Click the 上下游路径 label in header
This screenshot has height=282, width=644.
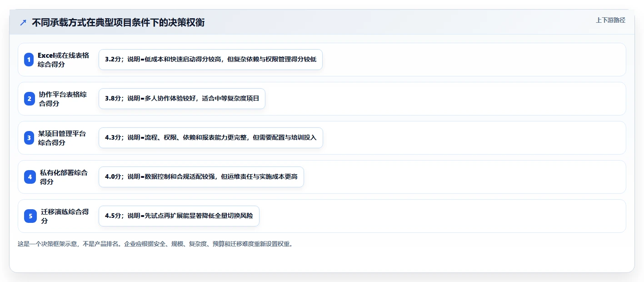610,20
